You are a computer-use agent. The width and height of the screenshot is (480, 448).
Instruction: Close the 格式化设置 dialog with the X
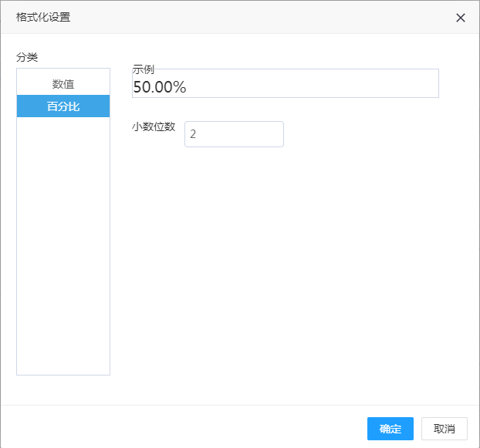click(x=461, y=18)
